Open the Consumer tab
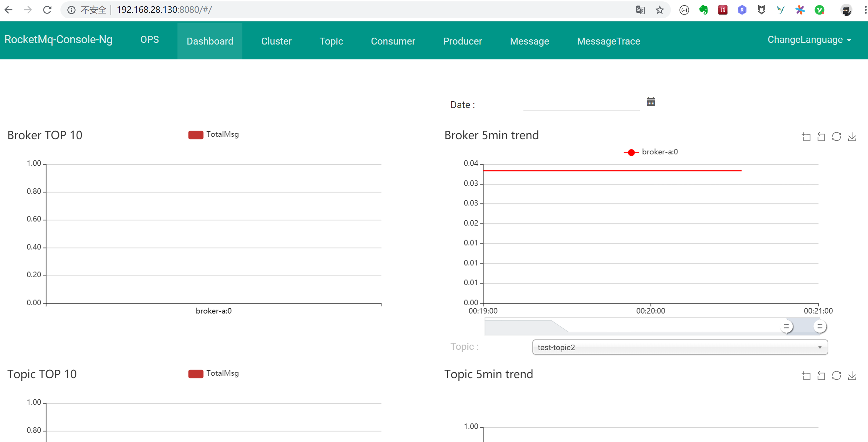The image size is (868, 442). point(393,41)
